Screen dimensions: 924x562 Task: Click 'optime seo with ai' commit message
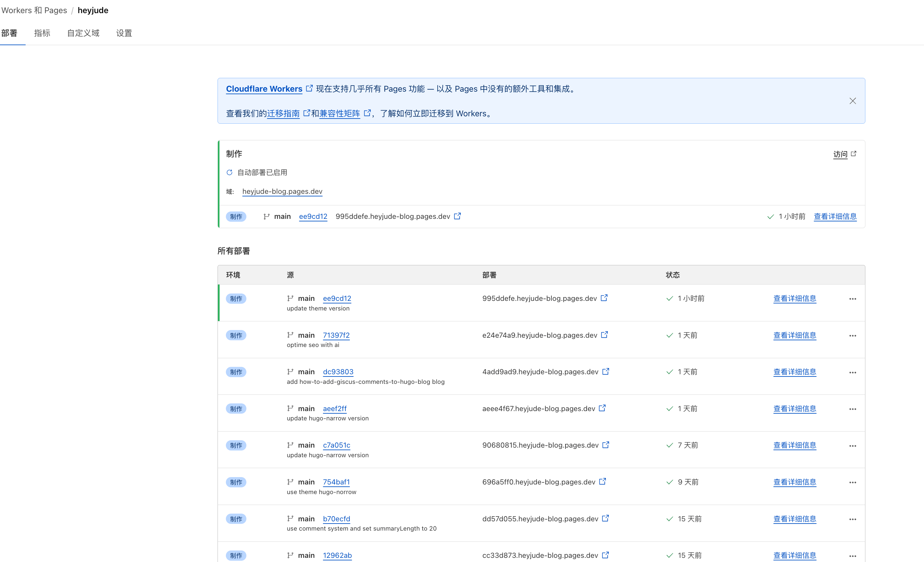313,345
